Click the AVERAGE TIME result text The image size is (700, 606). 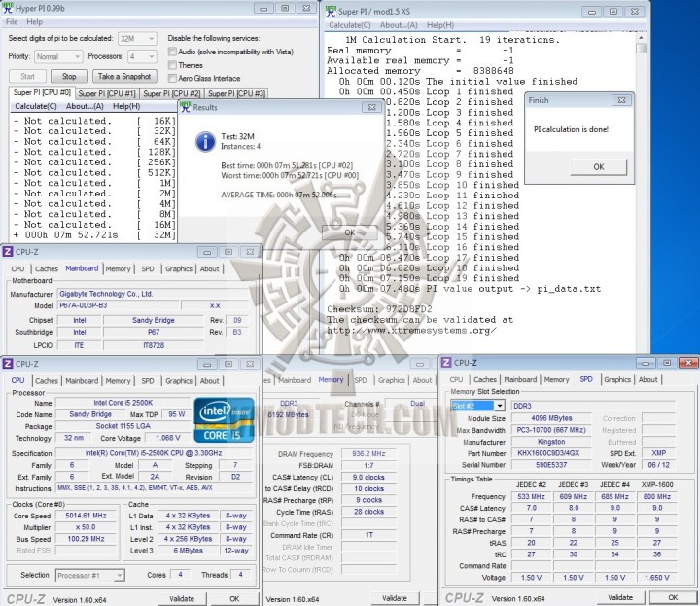(x=279, y=196)
